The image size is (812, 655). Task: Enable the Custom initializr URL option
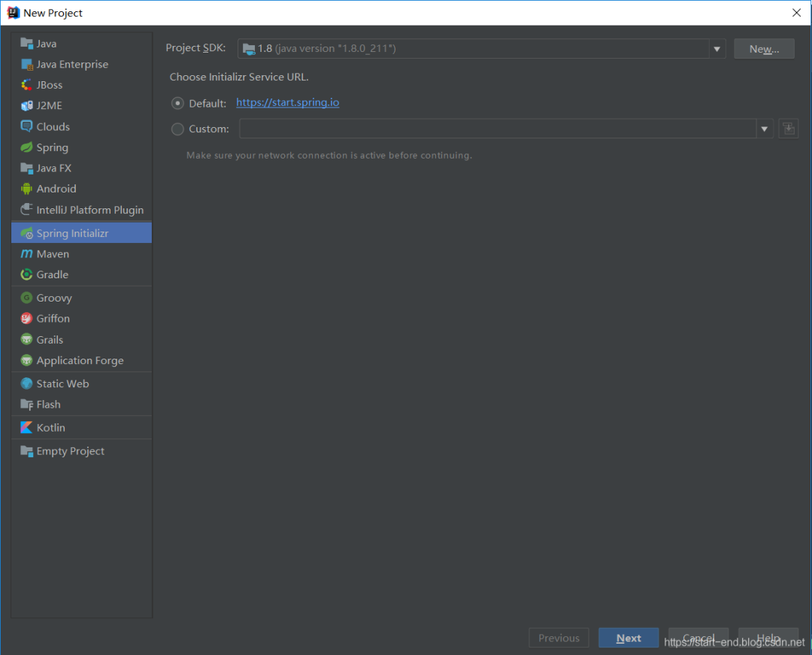pyautogui.click(x=177, y=128)
